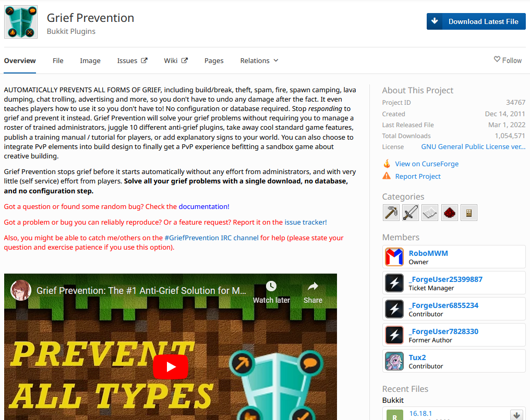Switch to the File tab
530x420 pixels.
click(58, 61)
